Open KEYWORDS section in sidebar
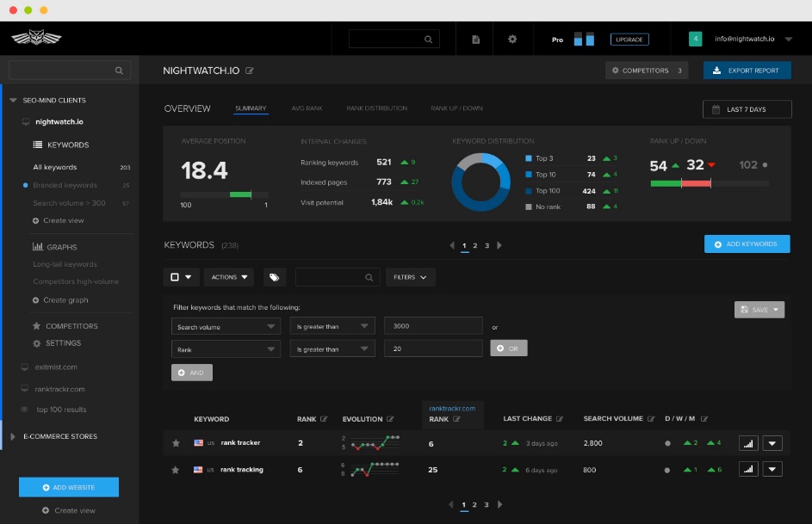Screen dimensions: 812x524 pyautogui.click(x=61, y=145)
